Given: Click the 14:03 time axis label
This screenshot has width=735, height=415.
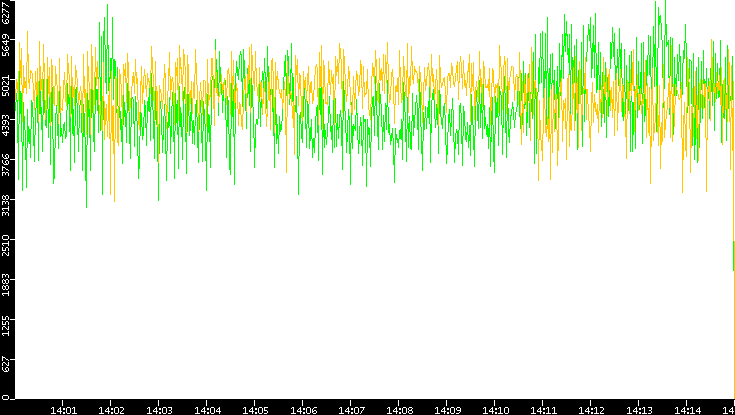Looking at the screenshot, I should pyautogui.click(x=159, y=410).
